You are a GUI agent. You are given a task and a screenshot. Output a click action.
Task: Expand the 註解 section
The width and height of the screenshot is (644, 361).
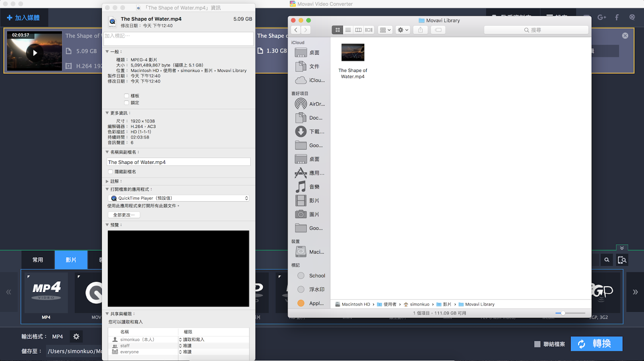coord(107,182)
